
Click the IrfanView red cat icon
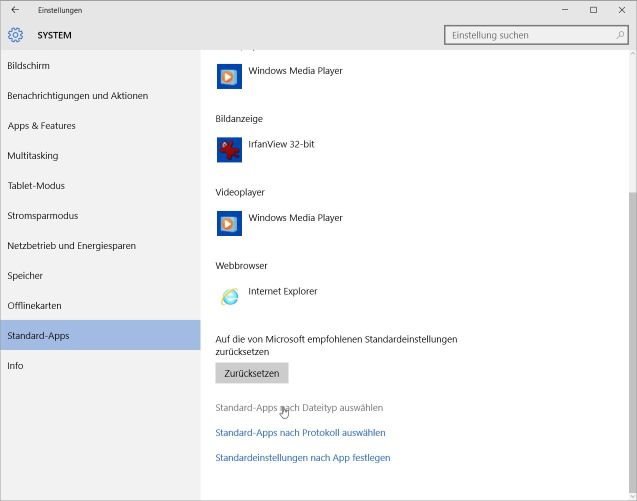click(x=229, y=150)
